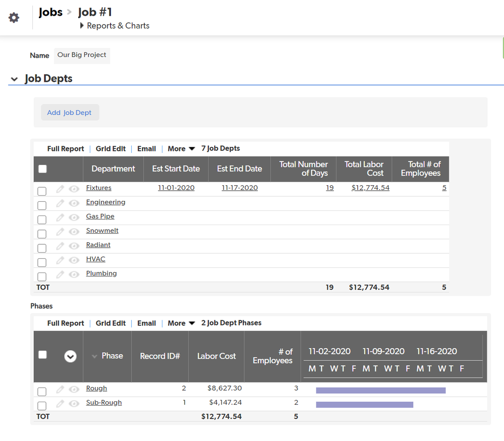
Task: Open the settings gear icon
Action: pyautogui.click(x=14, y=17)
